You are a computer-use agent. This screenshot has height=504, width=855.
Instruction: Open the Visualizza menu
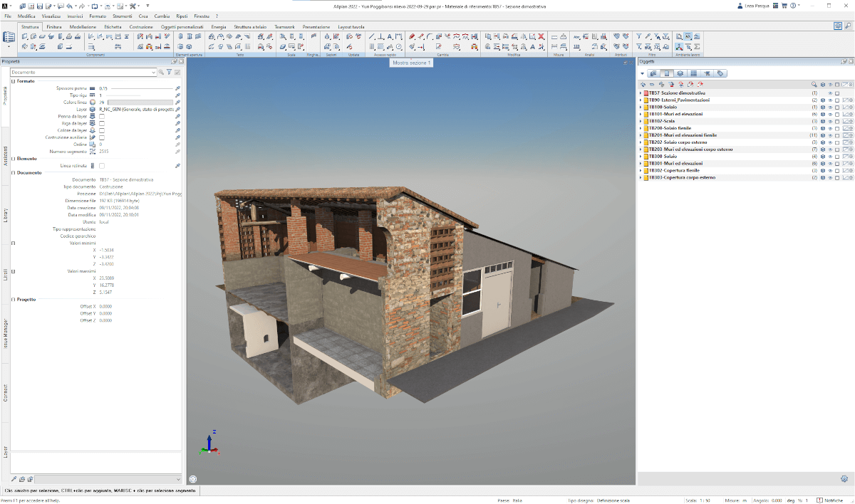51,16
